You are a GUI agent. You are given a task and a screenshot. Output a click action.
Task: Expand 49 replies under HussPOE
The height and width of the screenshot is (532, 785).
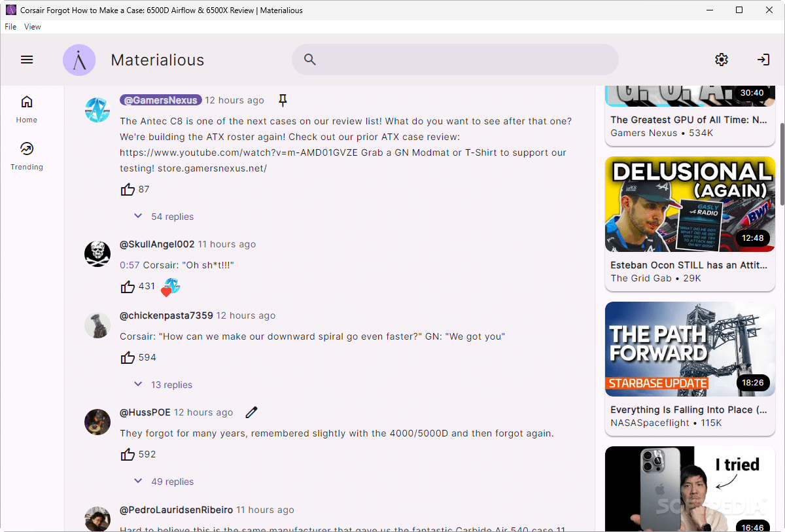tap(164, 482)
